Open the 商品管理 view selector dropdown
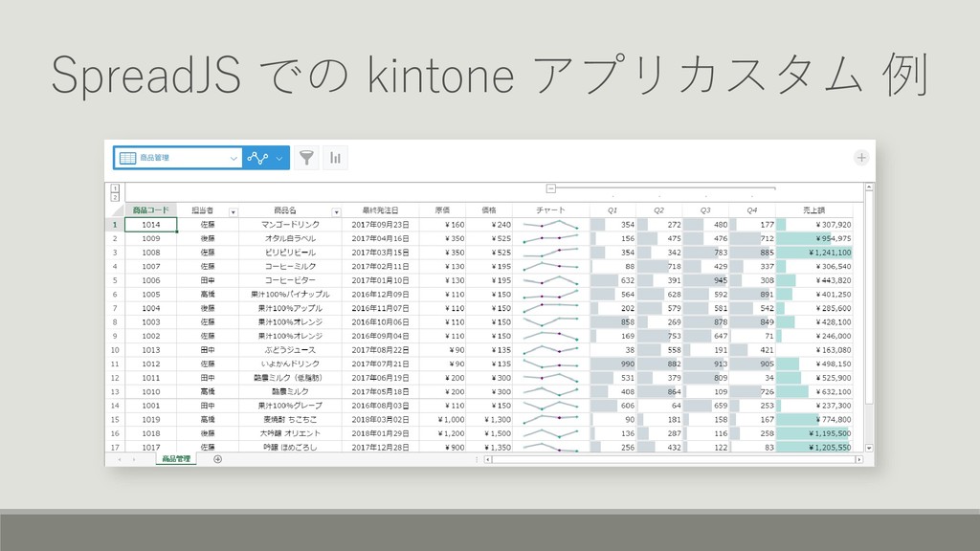 click(179, 158)
